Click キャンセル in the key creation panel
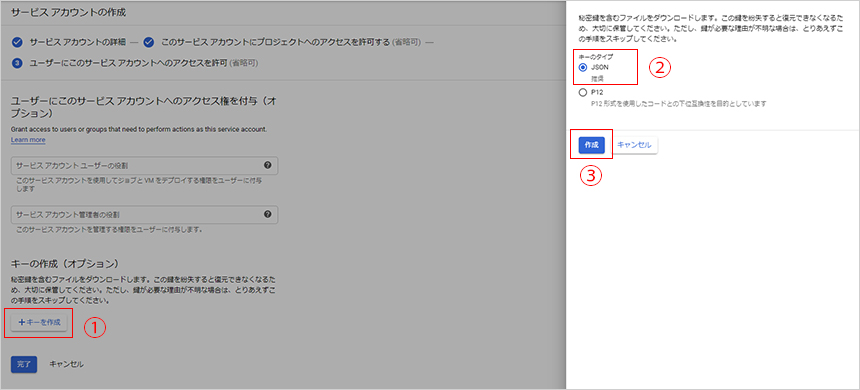The width and height of the screenshot is (860, 390). [634, 145]
